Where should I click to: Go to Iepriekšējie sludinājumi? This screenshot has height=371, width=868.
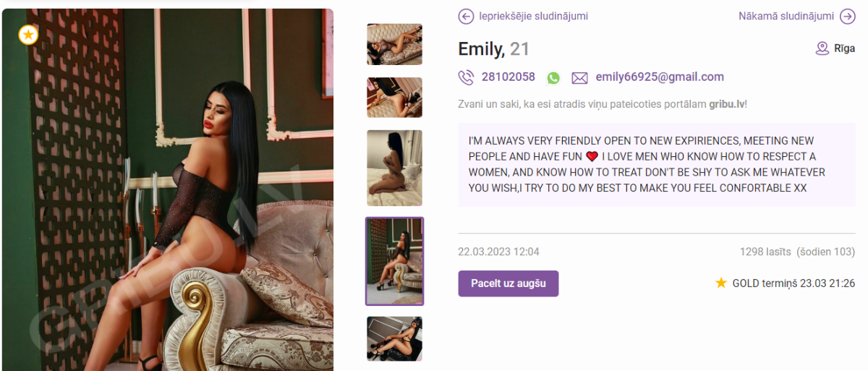pyautogui.click(x=533, y=16)
